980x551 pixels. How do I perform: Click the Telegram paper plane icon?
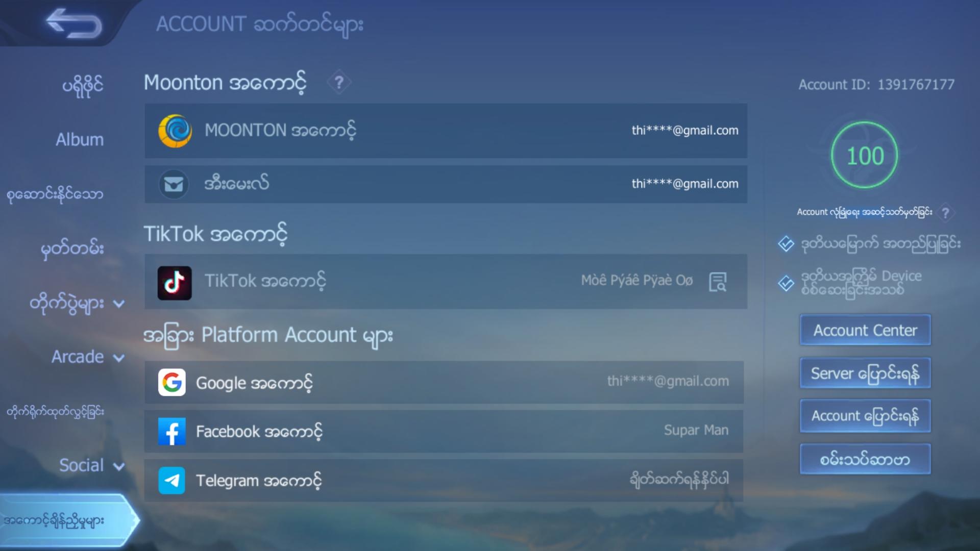tap(172, 481)
